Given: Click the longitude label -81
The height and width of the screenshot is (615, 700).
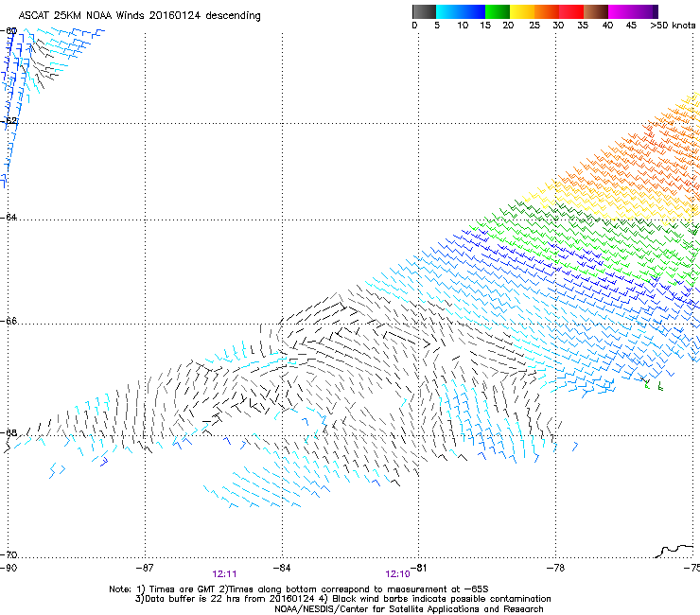Looking at the screenshot, I should (418, 568).
